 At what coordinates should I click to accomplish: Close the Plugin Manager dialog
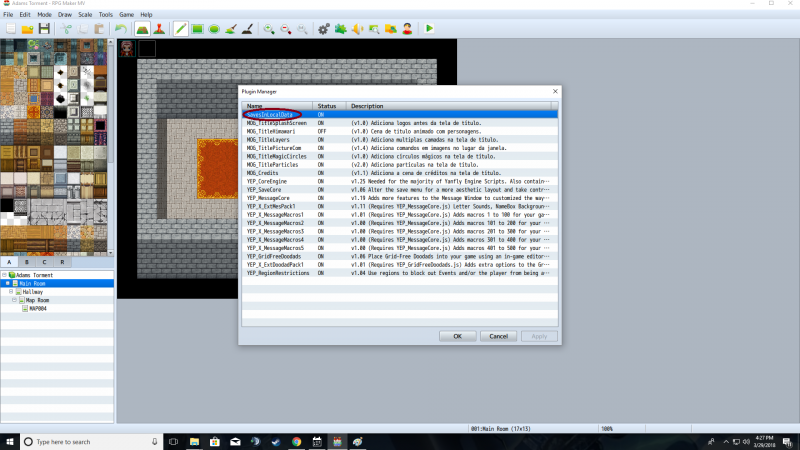click(555, 91)
